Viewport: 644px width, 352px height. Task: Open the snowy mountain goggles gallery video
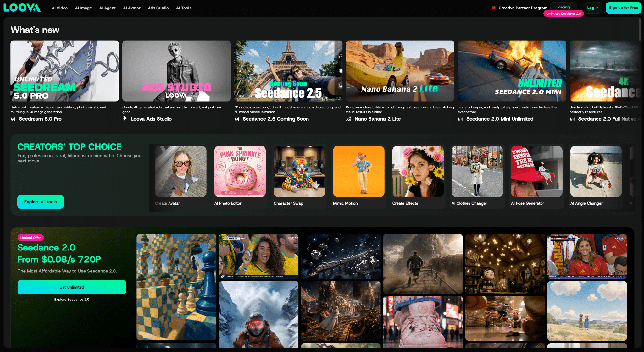point(258,314)
